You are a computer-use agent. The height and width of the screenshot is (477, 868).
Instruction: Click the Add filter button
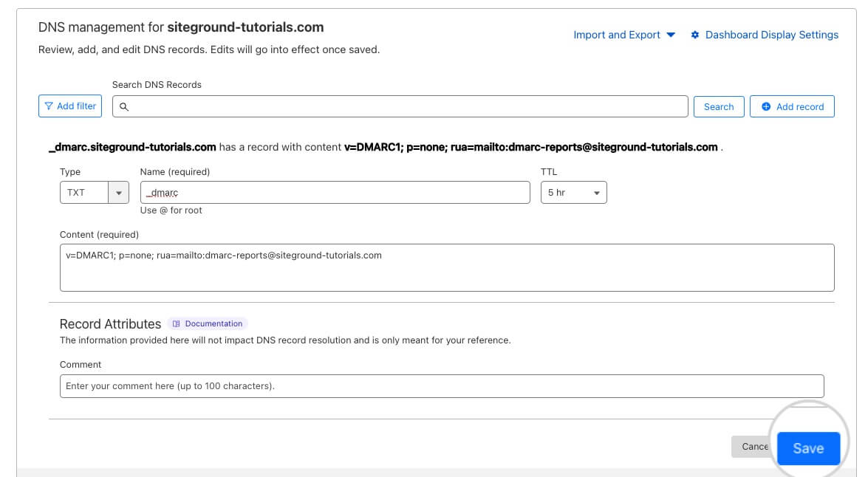[x=69, y=106]
